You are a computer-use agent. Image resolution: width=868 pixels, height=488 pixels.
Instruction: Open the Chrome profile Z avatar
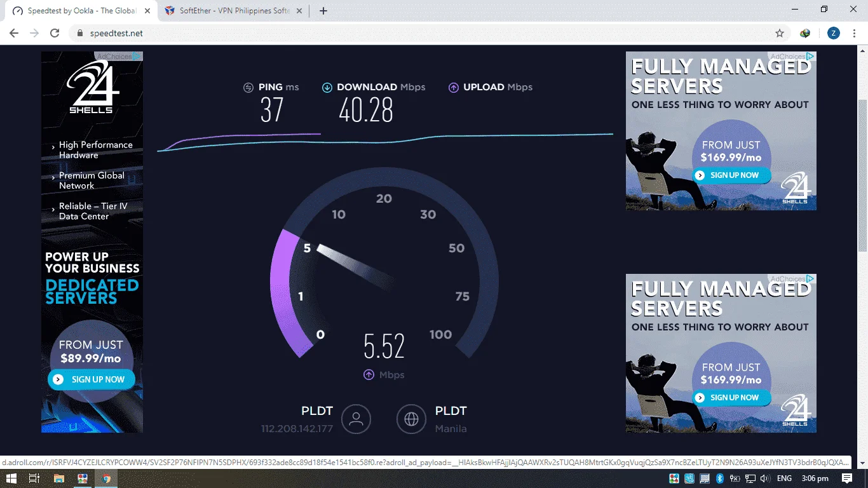[834, 33]
